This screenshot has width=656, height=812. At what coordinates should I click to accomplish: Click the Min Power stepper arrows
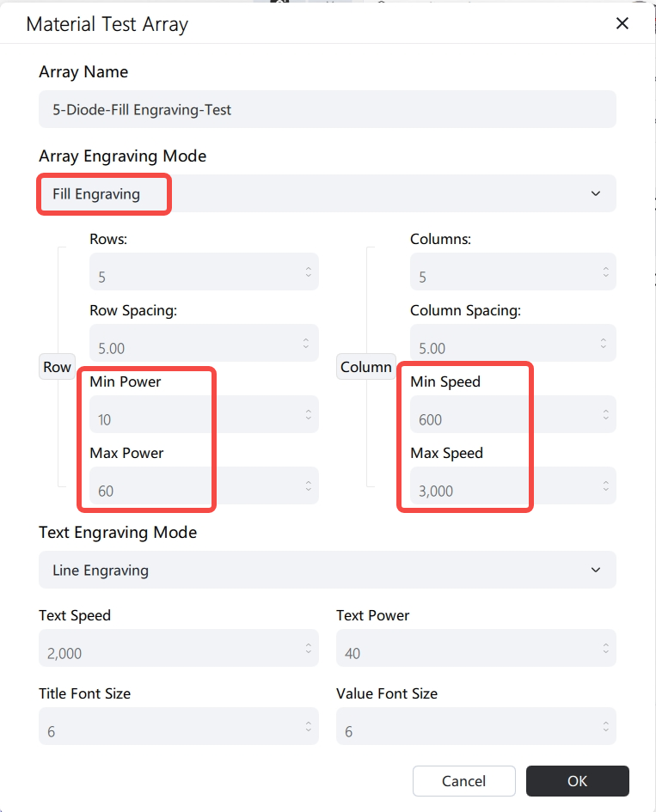tap(309, 414)
